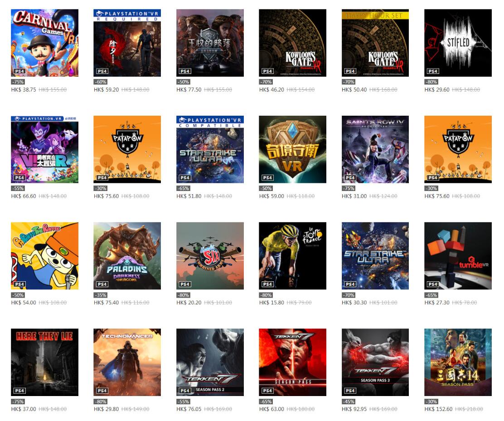
Task: Click PS4 badge on Bomber Six cover
Action: tap(185, 284)
